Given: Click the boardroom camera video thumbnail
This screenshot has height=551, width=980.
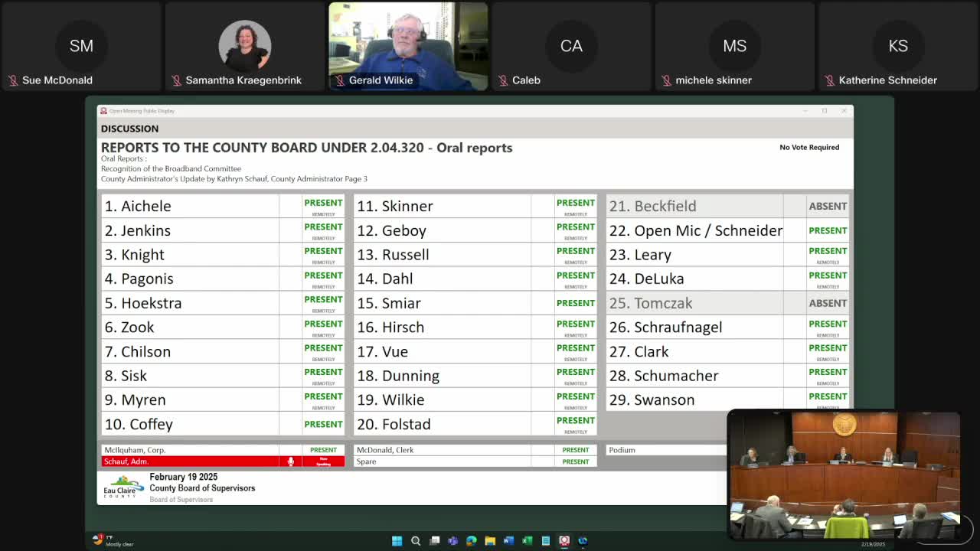Looking at the screenshot, I should click(x=844, y=474).
